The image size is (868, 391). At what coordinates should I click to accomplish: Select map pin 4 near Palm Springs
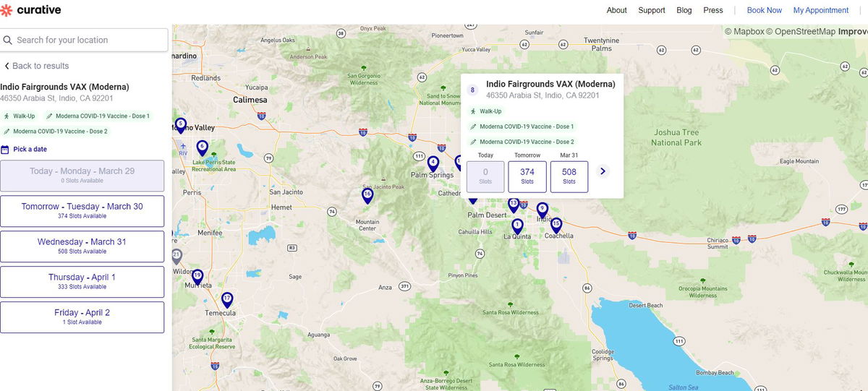pyautogui.click(x=433, y=163)
